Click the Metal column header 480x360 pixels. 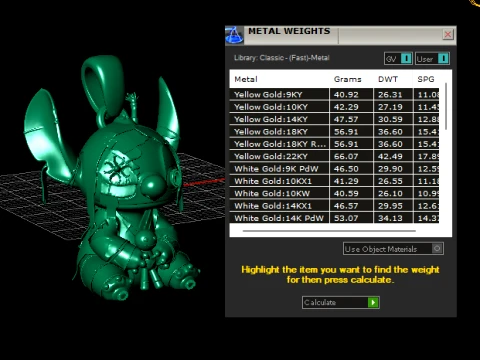(246, 79)
